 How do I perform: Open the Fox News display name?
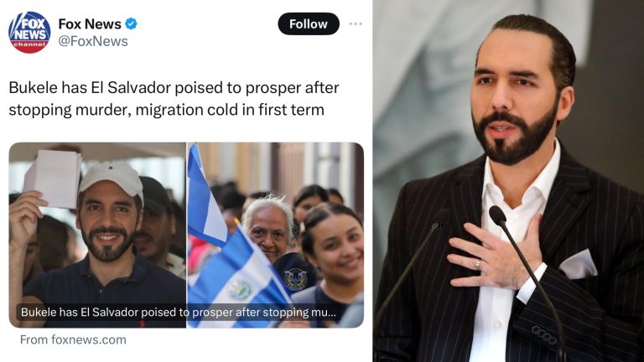point(90,23)
